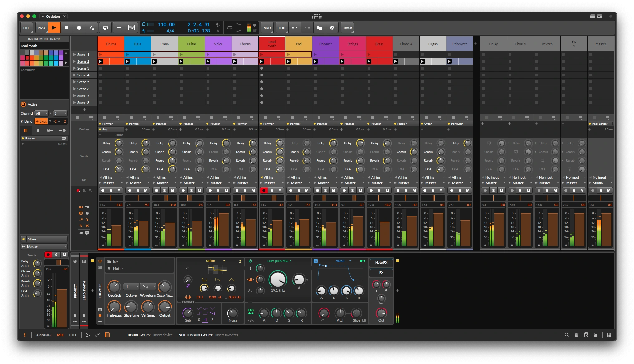Click the Delete (X) icon in Edit group

332,28
